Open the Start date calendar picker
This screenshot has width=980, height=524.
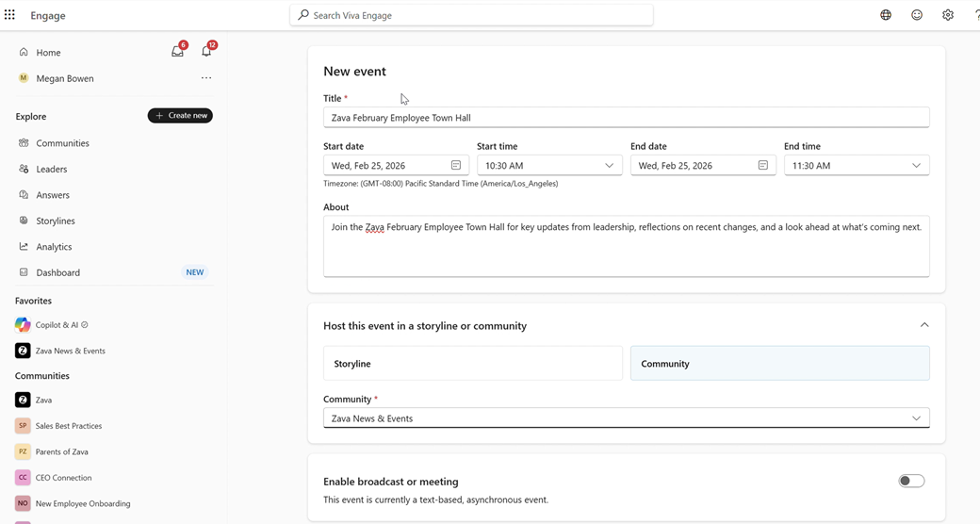coord(456,165)
